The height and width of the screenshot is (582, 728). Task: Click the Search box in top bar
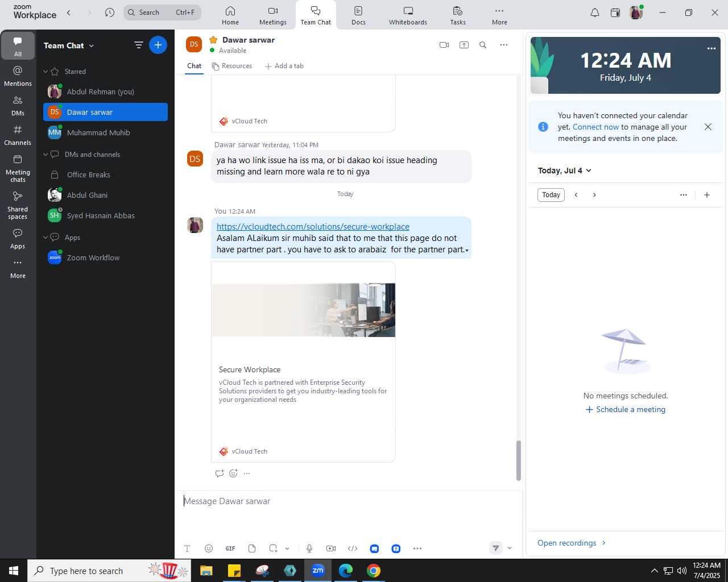tap(163, 12)
